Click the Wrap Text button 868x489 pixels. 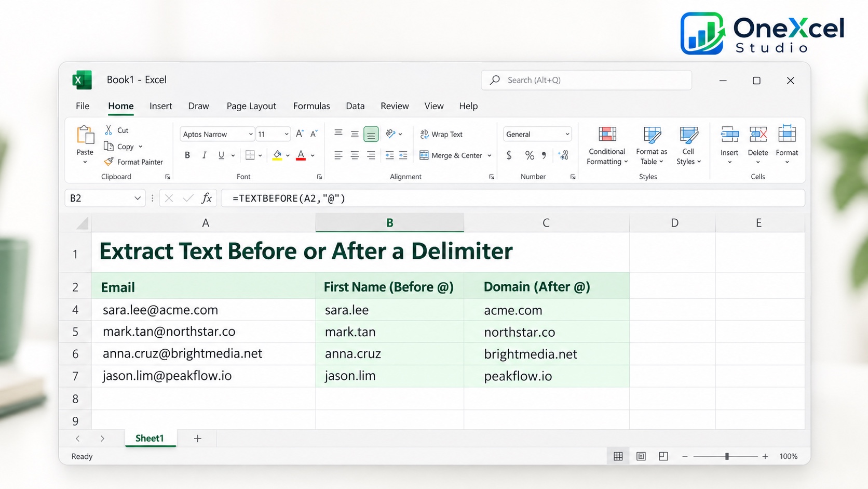441,134
